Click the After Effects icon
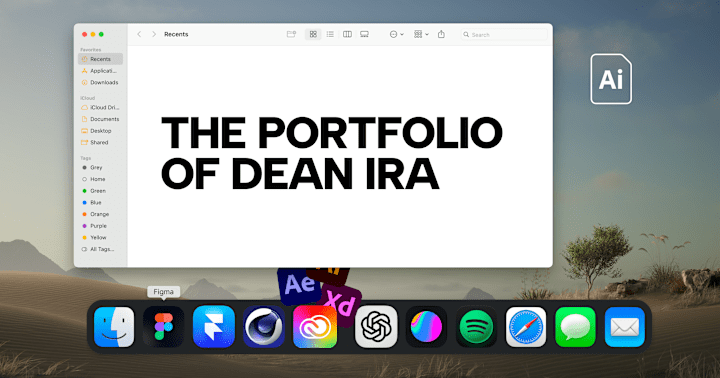Image resolution: width=720 pixels, height=378 pixels. 299,285
